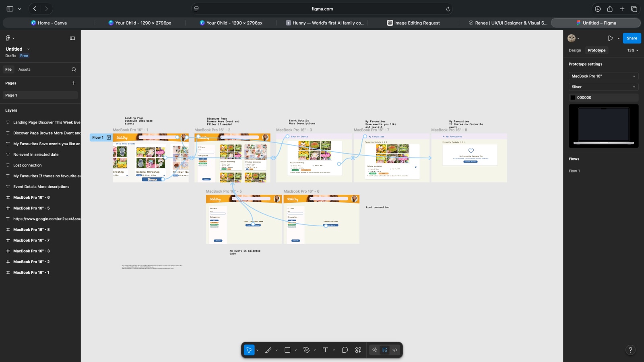Open the website settings icon in address bar
644x362 pixels.
[x=196, y=9]
